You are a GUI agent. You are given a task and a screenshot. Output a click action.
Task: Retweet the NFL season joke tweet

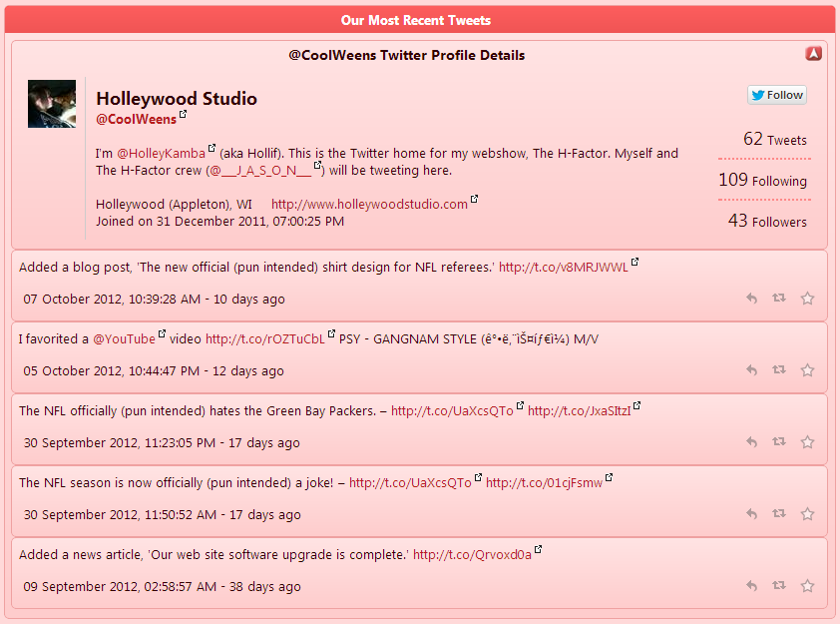(779, 513)
